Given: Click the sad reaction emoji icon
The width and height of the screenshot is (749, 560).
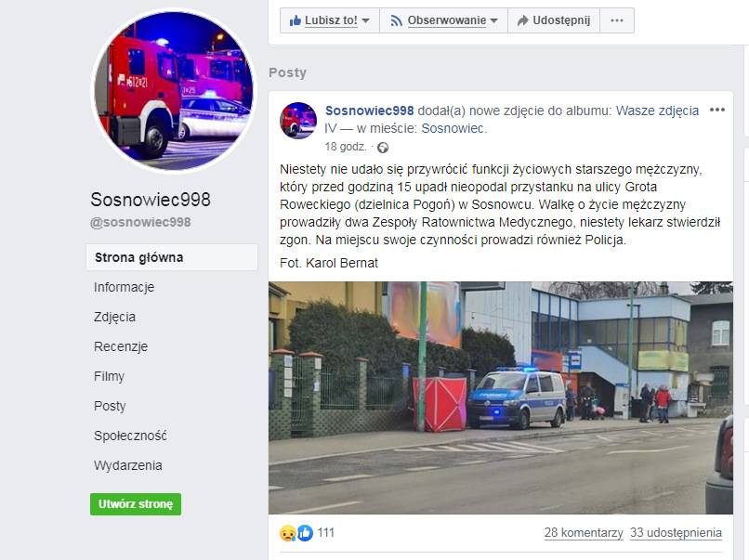Looking at the screenshot, I should pyautogui.click(x=288, y=533).
